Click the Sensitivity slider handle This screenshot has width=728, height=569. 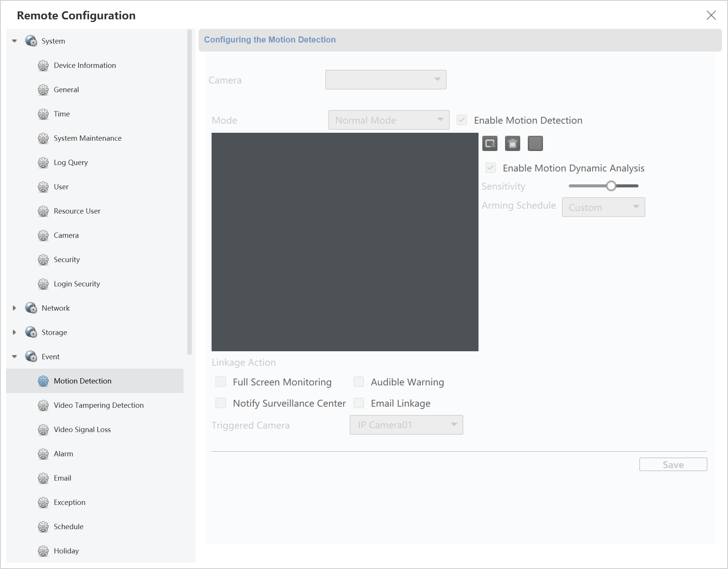click(x=611, y=186)
